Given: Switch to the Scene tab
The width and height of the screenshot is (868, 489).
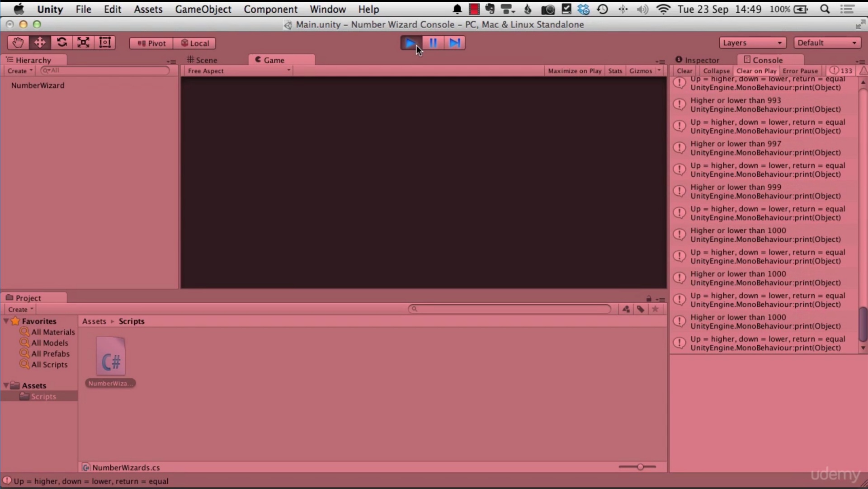Looking at the screenshot, I should pos(203,60).
